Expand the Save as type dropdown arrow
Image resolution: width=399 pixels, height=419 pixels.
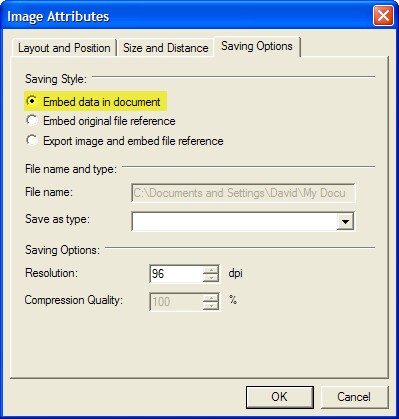tap(345, 222)
